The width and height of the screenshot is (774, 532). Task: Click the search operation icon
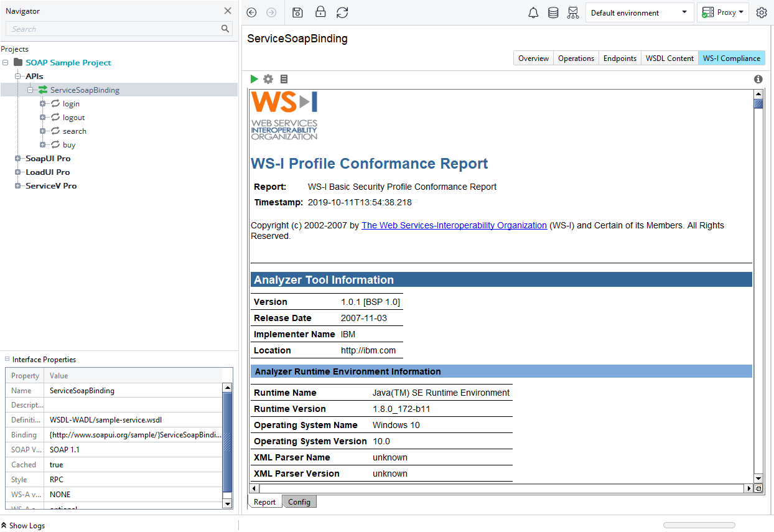(x=55, y=131)
